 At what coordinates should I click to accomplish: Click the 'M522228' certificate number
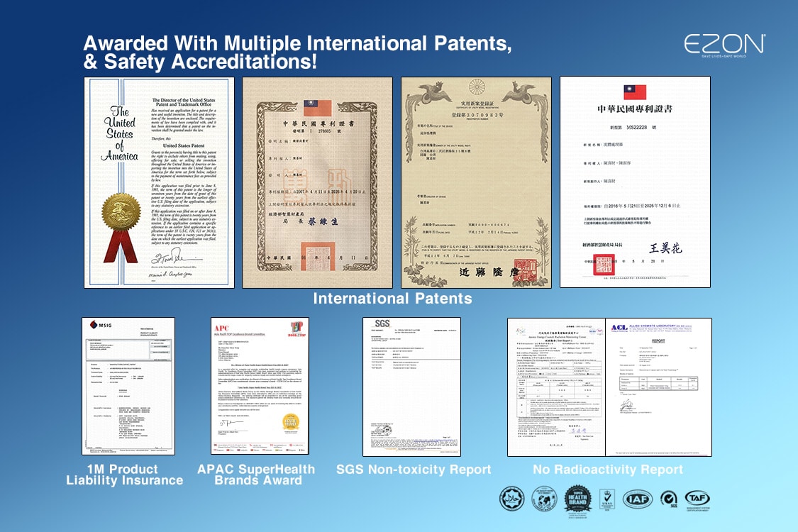coord(636,127)
